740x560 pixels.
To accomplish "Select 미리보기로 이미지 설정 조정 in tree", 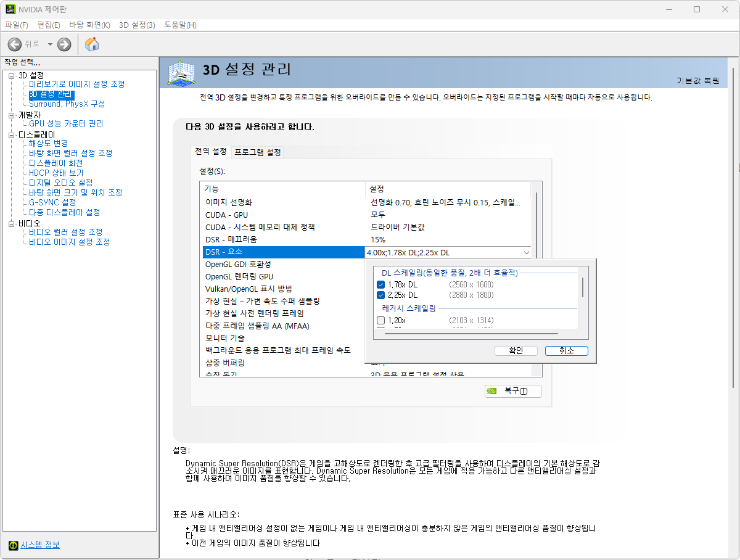I will pos(76,84).
